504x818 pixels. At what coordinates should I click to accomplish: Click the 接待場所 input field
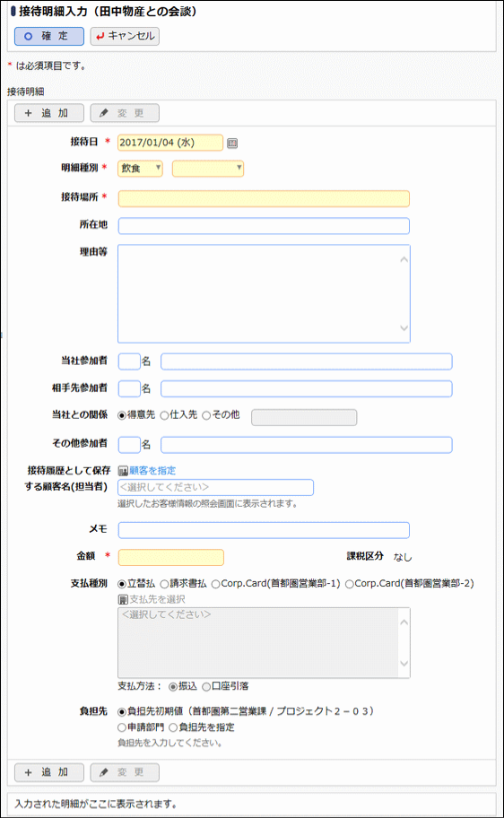(x=264, y=199)
